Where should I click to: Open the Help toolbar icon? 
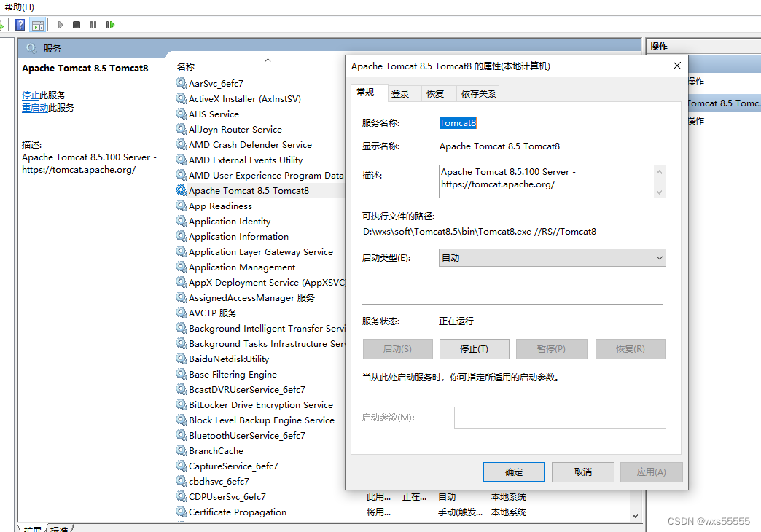pyautogui.click(x=20, y=25)
